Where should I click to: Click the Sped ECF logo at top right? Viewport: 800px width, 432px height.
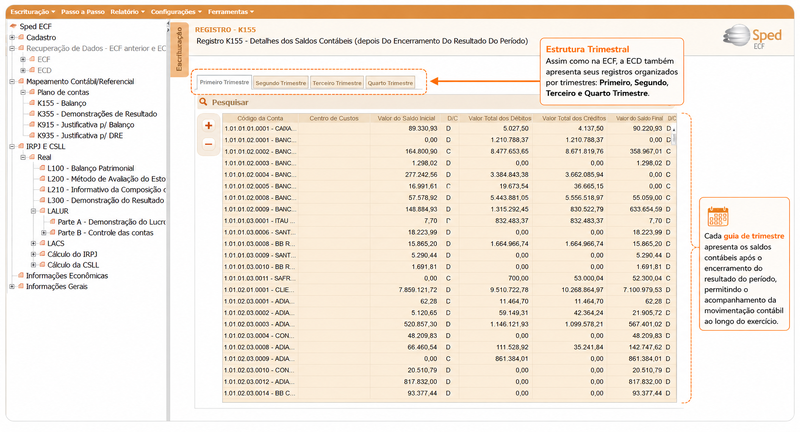(x=753, y=37)
